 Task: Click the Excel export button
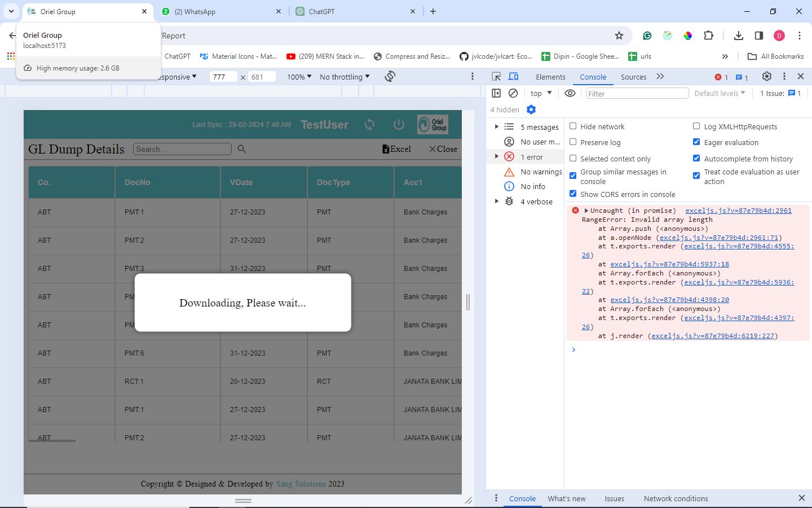point(396,149)
